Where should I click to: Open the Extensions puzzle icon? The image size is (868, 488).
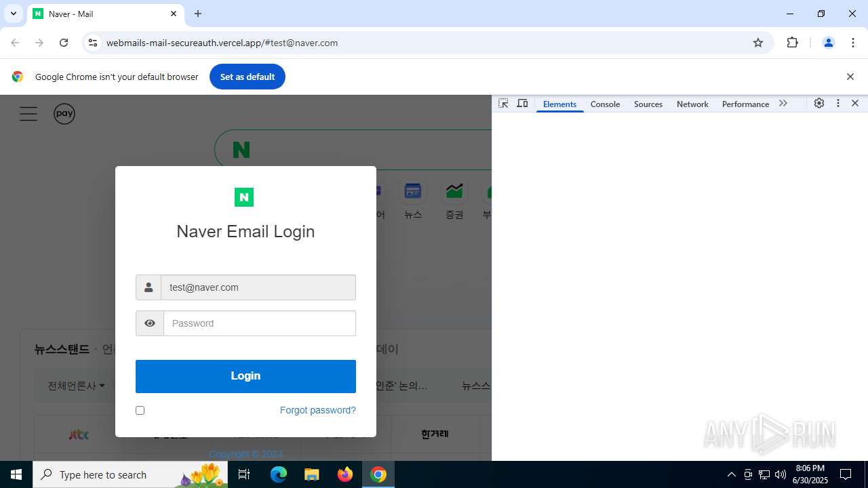pyautogui.click(x=792, y=43)
